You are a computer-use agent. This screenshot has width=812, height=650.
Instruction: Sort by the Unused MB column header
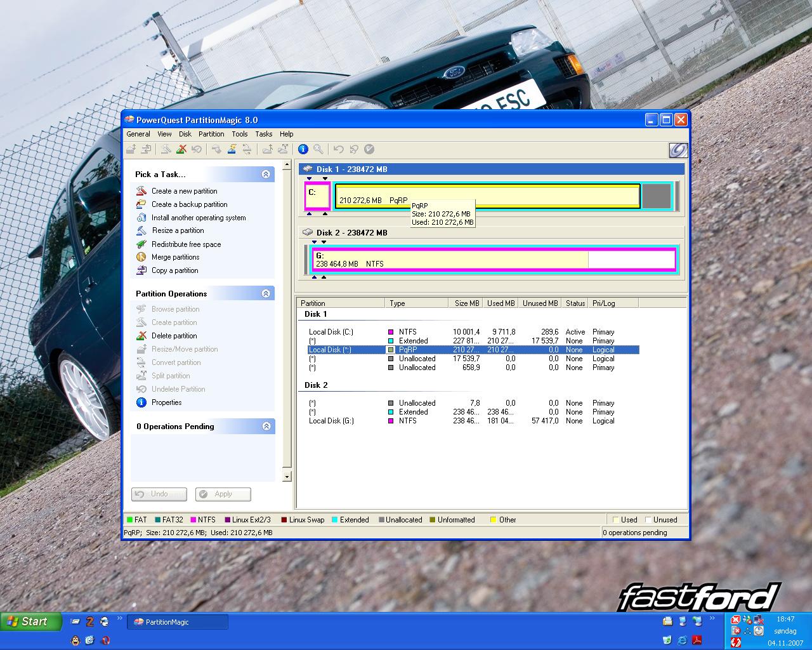(540, 303)
